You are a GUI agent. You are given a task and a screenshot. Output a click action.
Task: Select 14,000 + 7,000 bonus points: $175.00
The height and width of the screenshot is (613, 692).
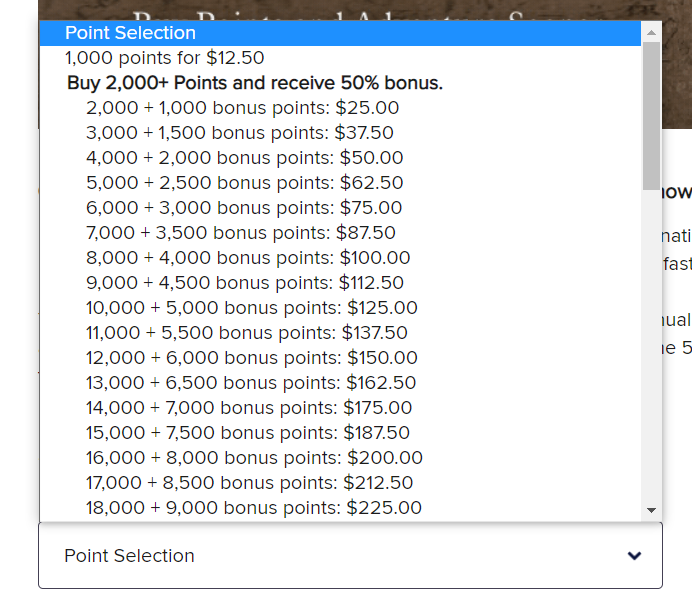point(249,408)
